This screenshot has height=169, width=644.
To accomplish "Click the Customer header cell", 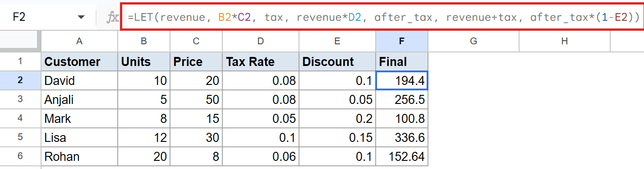I will [79, 61].
